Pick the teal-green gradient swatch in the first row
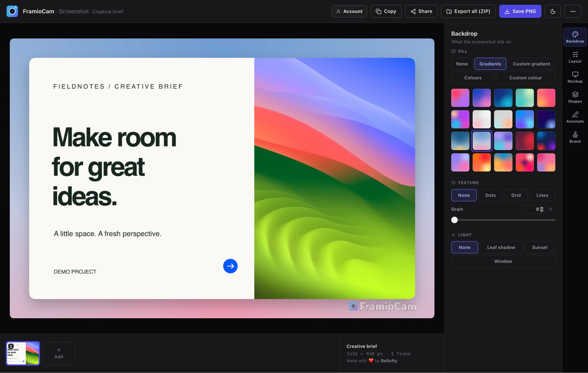The image size is (588, 373). (525, 98)
